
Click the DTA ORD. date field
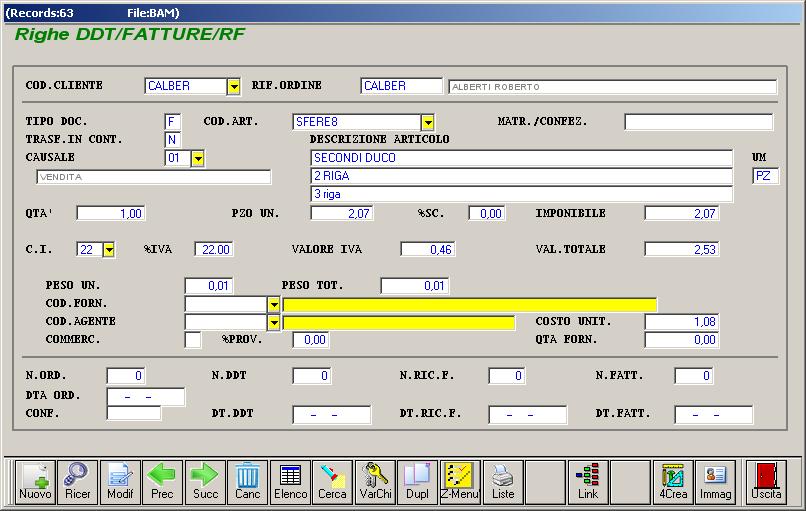(x=145, y=397)
